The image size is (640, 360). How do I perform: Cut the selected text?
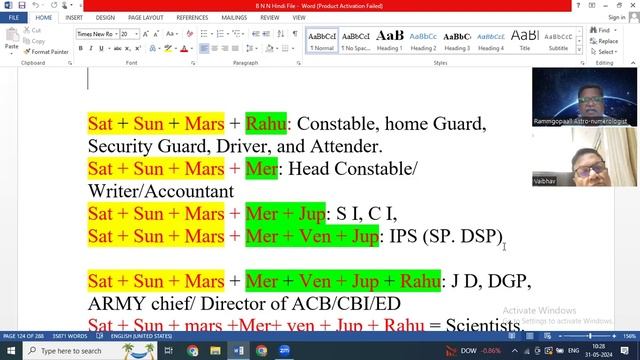point(32,30)
